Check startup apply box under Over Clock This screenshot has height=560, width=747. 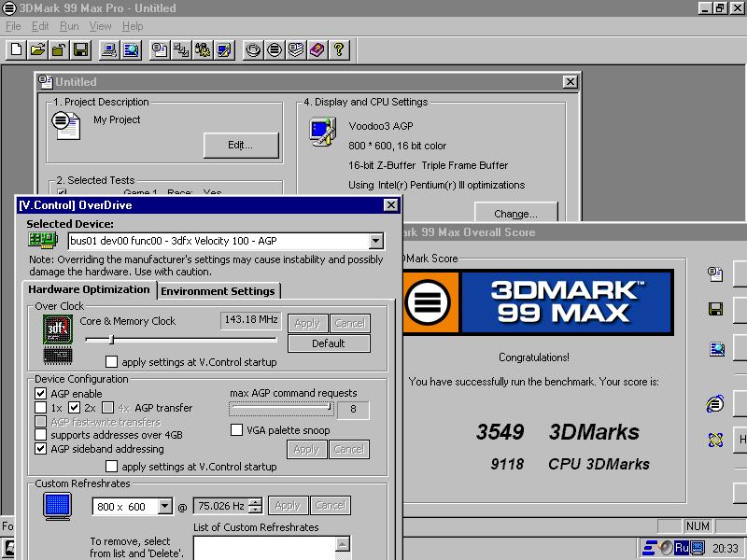111,362
